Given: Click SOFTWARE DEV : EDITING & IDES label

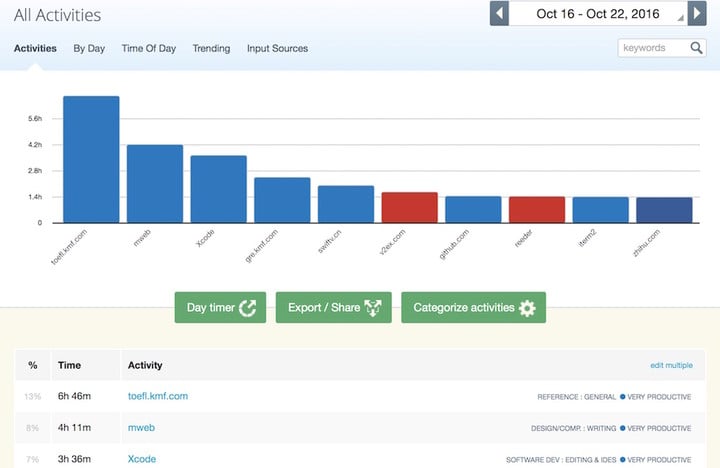Looking at the screenshot, I should [x=561, y=460].
